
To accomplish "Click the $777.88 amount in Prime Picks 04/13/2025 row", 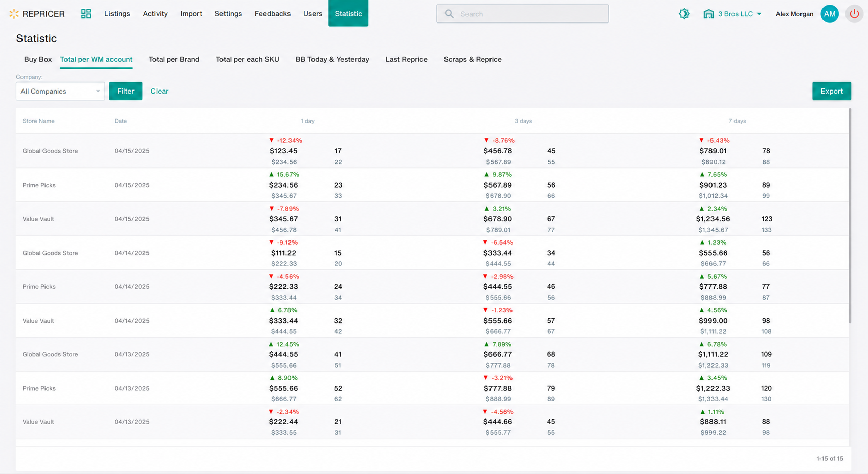I will coord(498,388).
